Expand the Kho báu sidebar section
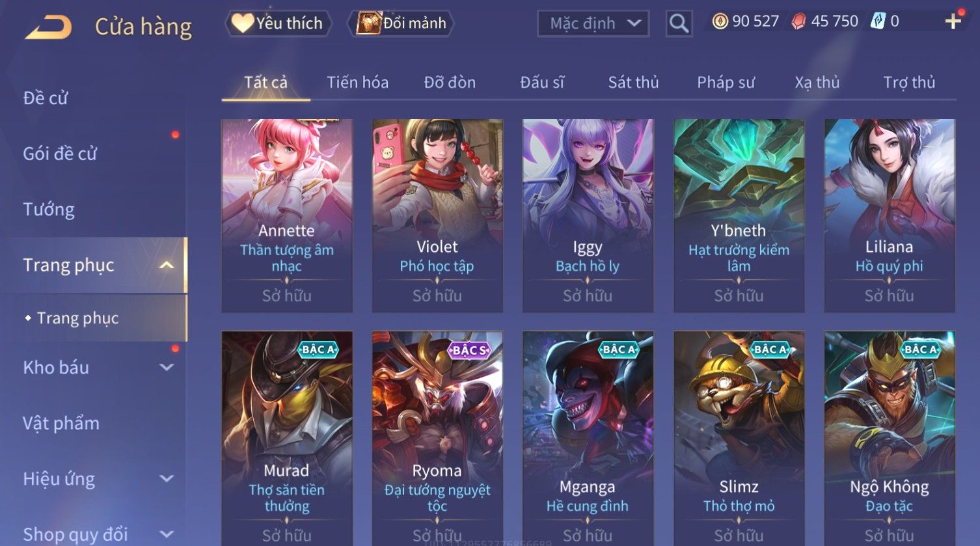The image size is (980, 546). point(167,367)
